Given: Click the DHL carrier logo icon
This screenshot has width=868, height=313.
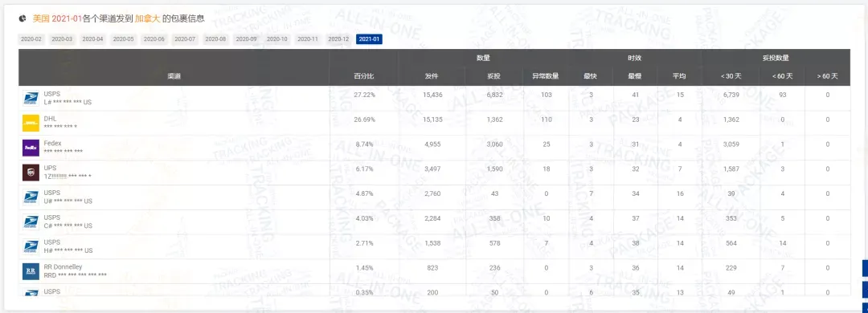Looking at the screenshot, I should click(x=31, y=123).
